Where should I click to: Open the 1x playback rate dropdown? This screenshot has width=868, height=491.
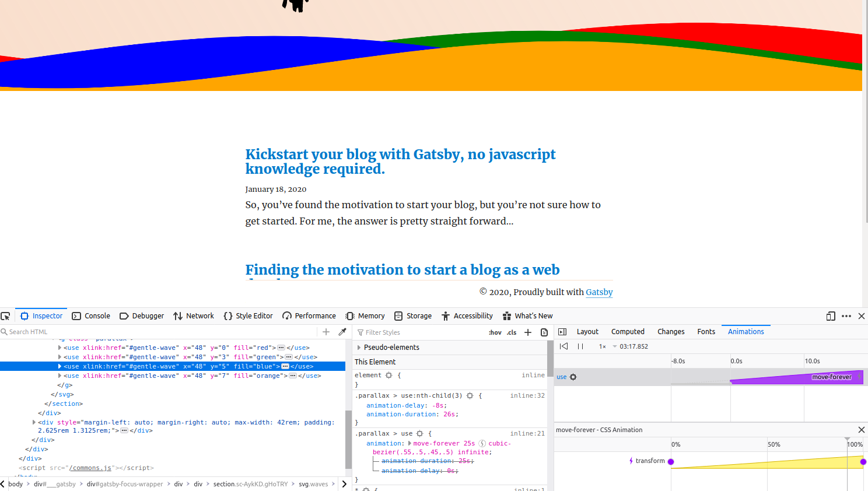[x=604, y=346]
